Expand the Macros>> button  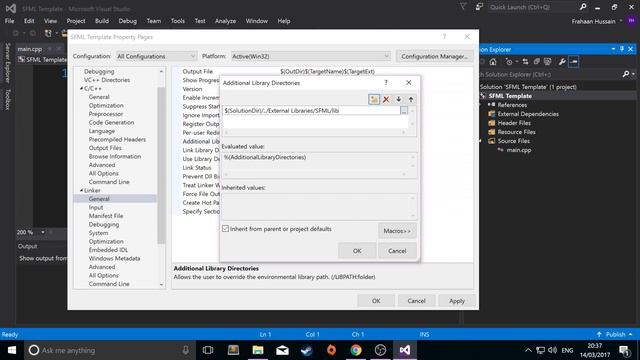397,231
